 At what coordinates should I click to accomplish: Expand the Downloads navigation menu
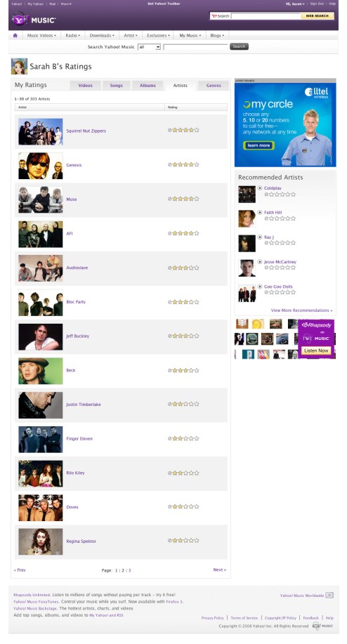coord(102,35)
